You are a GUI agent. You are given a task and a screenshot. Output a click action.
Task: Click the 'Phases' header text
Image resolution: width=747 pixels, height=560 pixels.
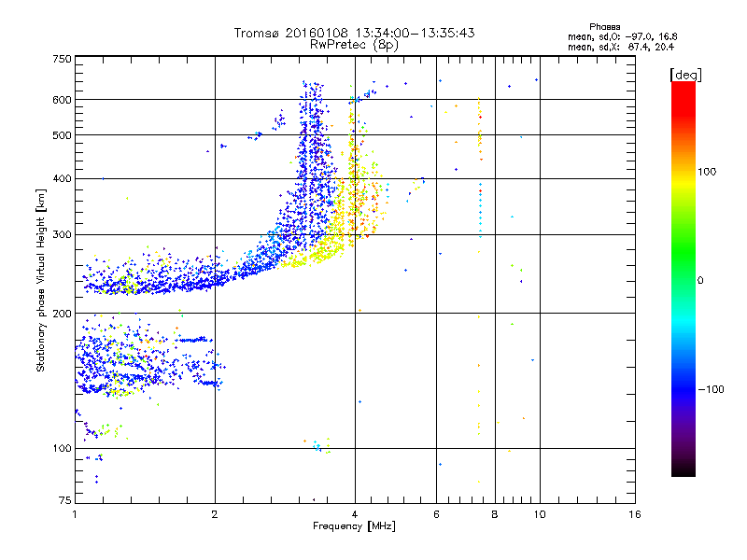pyautogui.click(x=604, y=27)
